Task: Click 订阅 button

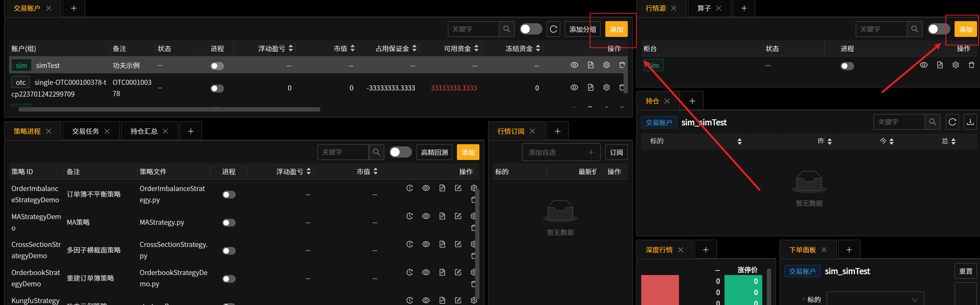Action: [616, 152]
